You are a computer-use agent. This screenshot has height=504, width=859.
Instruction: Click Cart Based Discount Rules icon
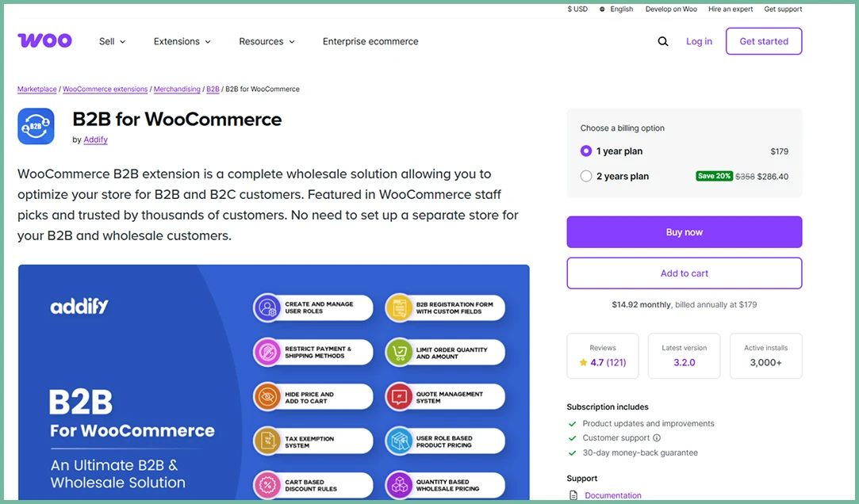click(x=267, y=485)
